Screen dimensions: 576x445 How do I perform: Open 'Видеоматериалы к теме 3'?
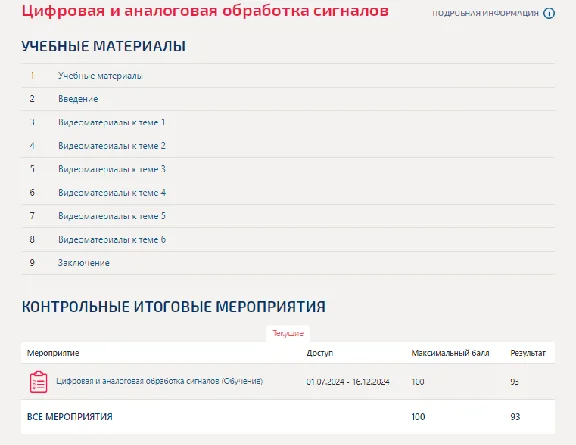click(112, 169)
